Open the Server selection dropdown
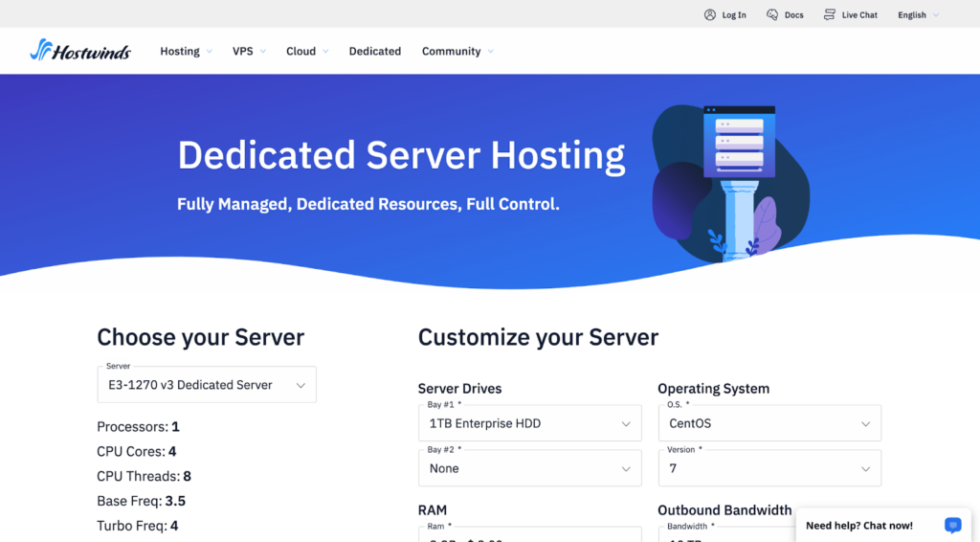 click(x=207, y=384)
